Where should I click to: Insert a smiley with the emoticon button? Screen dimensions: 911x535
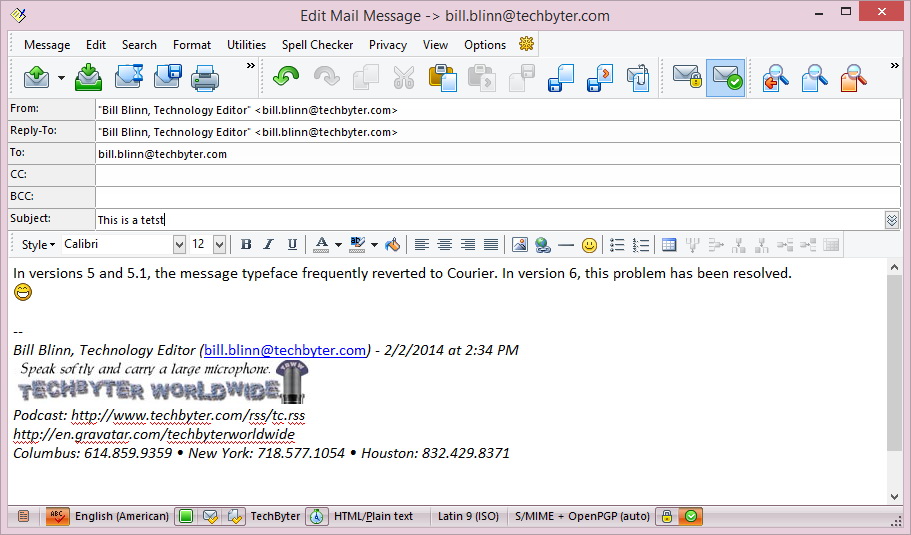pyautogui.click(x=589, y=245)
